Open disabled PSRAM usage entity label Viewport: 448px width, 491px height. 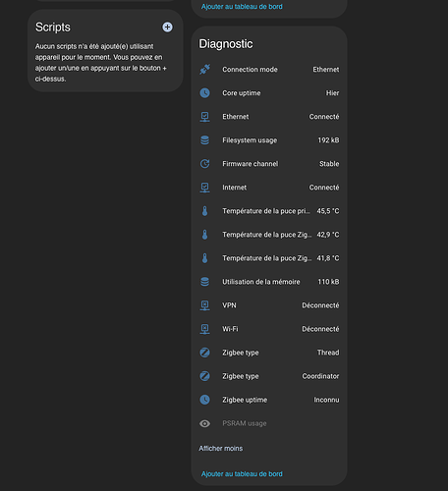click(x=245, y=423)
